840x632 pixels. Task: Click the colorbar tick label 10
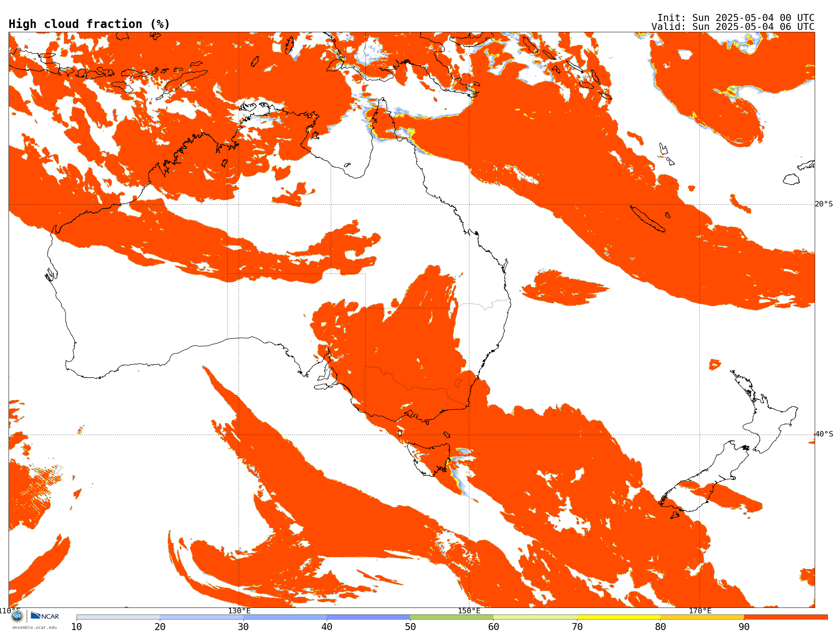[x=77, y=627]
